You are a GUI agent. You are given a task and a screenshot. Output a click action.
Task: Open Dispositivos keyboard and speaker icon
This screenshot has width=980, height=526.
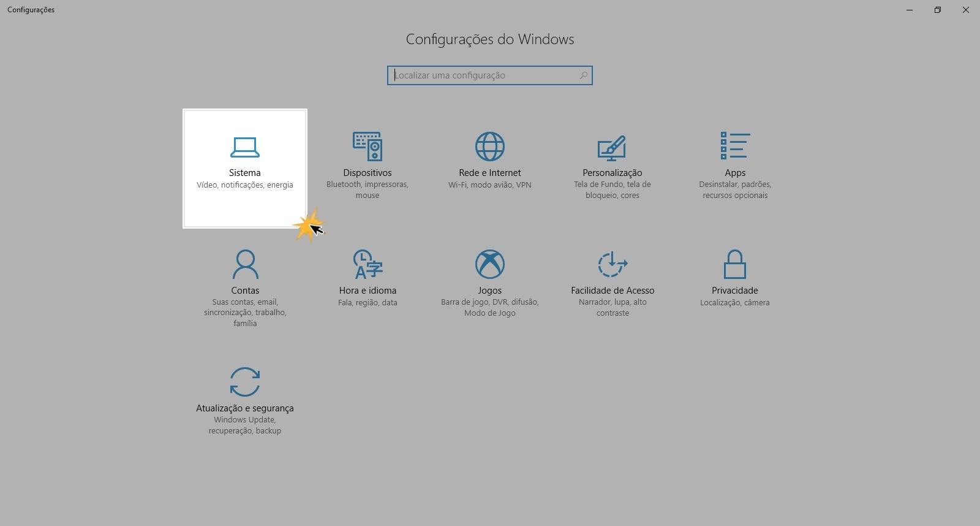point(367,147)
